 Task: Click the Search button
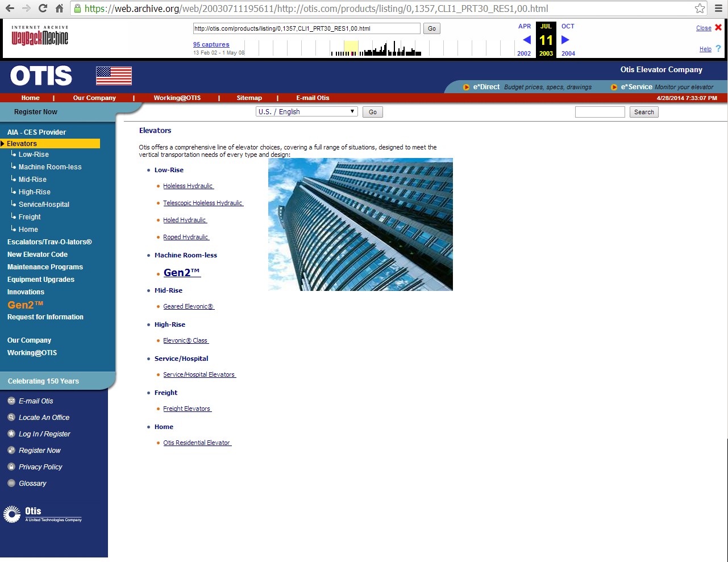[x=644, y=112]
